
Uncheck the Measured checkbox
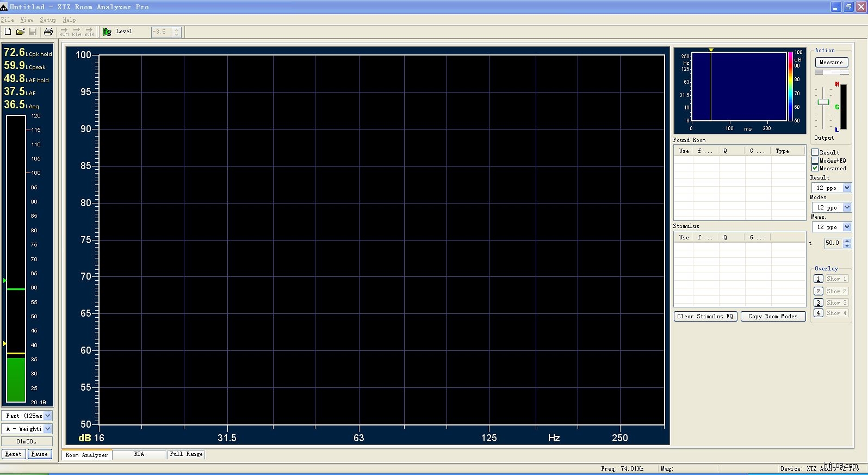tap(815, 168)
